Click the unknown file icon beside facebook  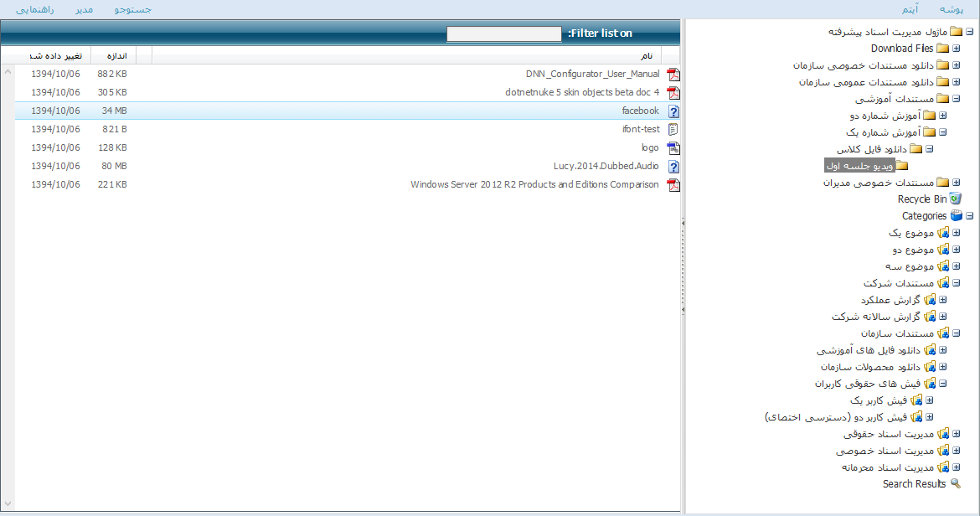[673, 111]
